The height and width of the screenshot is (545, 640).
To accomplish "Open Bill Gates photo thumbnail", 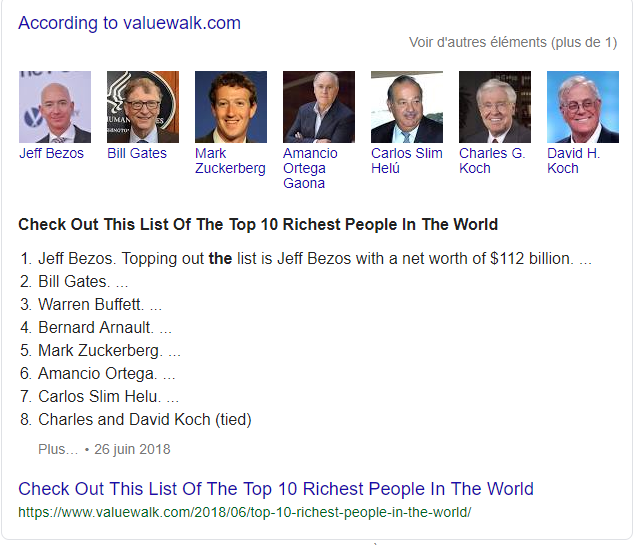I will (x=143, y=107).
